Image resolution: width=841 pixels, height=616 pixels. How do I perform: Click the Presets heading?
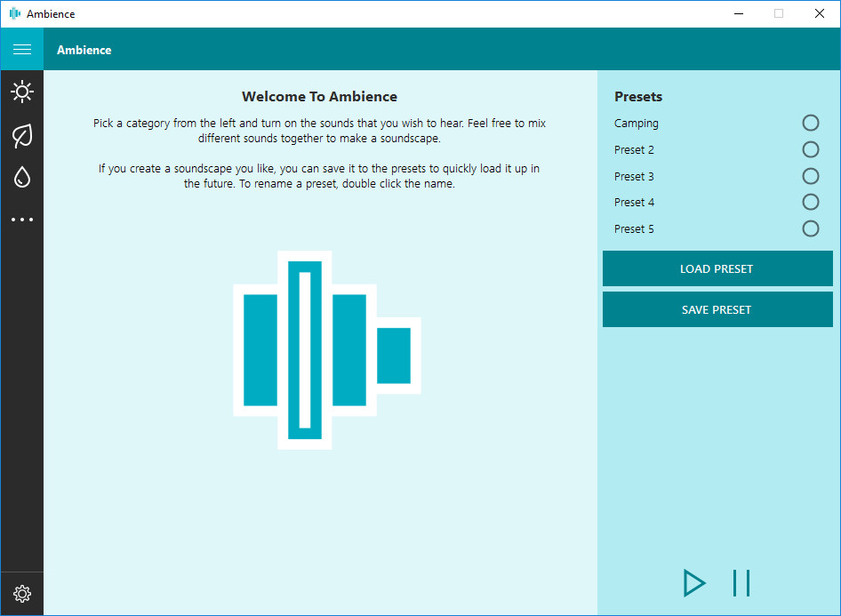pos(637,97)
